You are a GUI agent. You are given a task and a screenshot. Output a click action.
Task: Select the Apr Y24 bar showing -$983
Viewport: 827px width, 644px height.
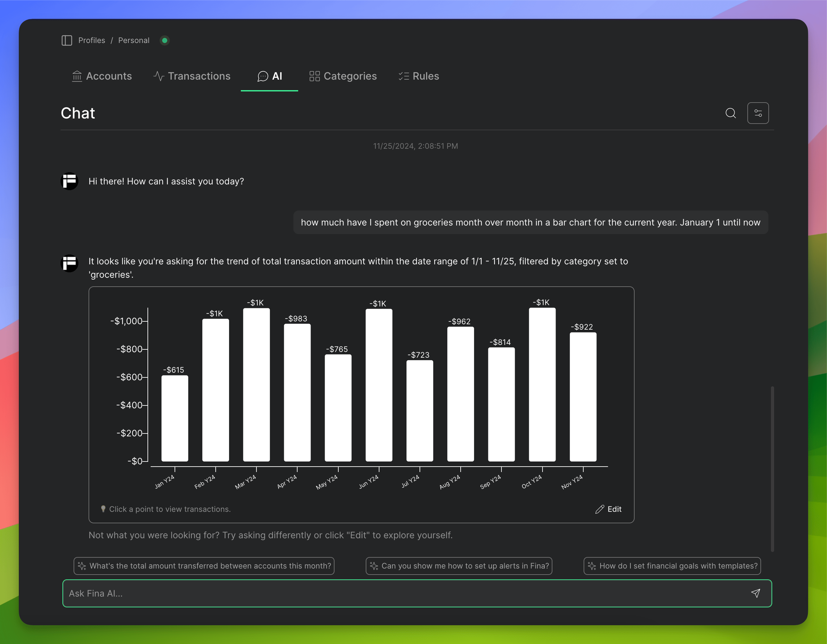pyautogui.click(x=297, y=393)
